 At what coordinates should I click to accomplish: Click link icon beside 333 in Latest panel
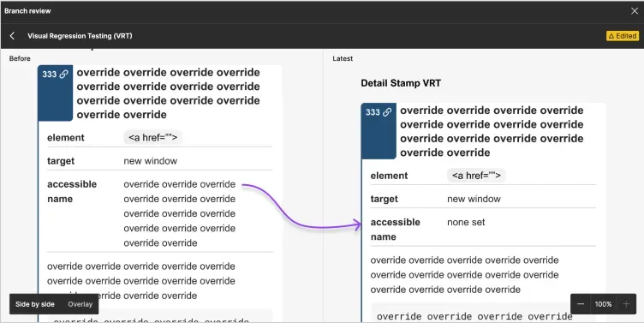pyautogui.click(x=387, y=112)
